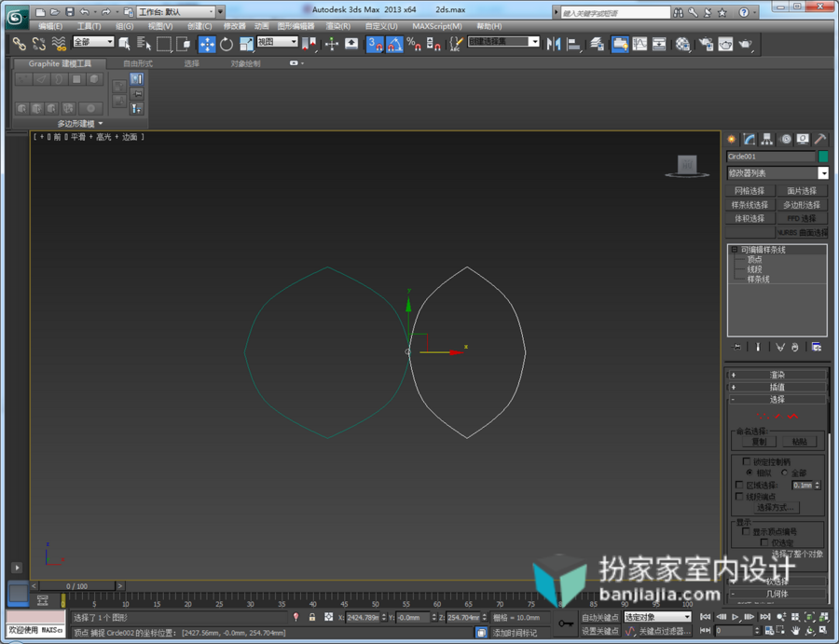The height and width of the screenshot is (644, 839).
Task: Click the Pin Stack icon
Action: [x=736, y=347]
